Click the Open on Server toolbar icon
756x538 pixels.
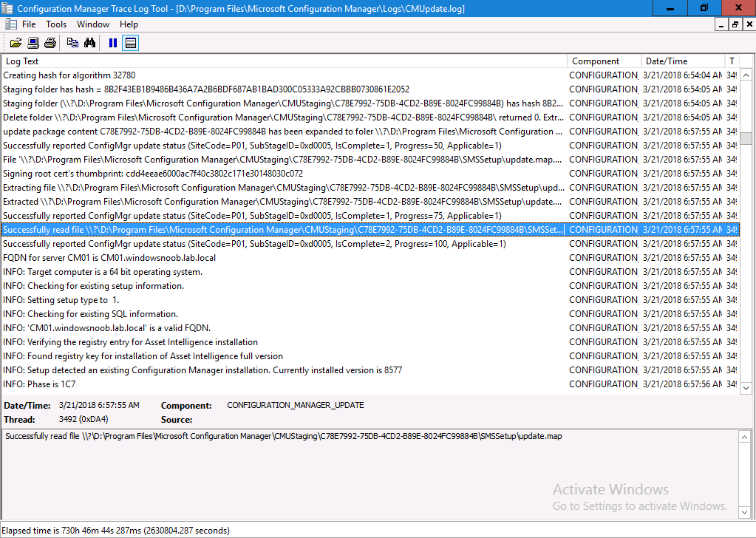pyautogui.click(x=33, y=43)
